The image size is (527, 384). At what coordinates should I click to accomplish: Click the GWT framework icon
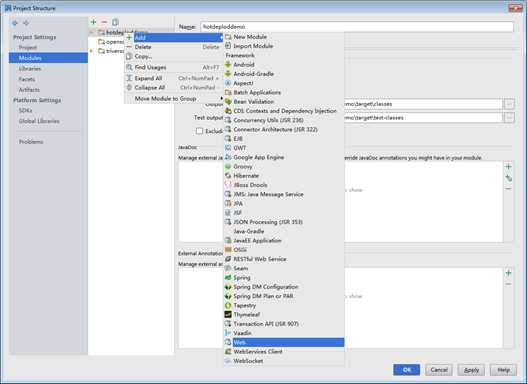click(x=228, y=148)
